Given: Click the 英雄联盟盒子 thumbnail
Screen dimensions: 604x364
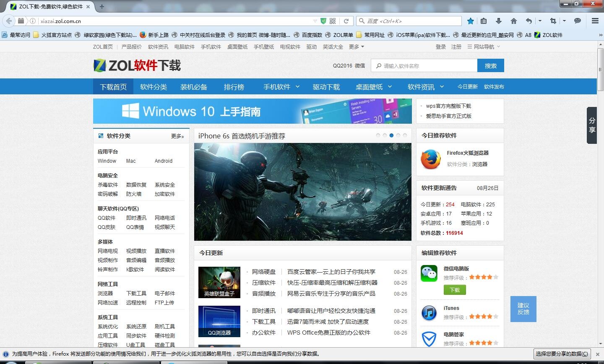Looking at the screenshot, I should (x=219, y=282).
